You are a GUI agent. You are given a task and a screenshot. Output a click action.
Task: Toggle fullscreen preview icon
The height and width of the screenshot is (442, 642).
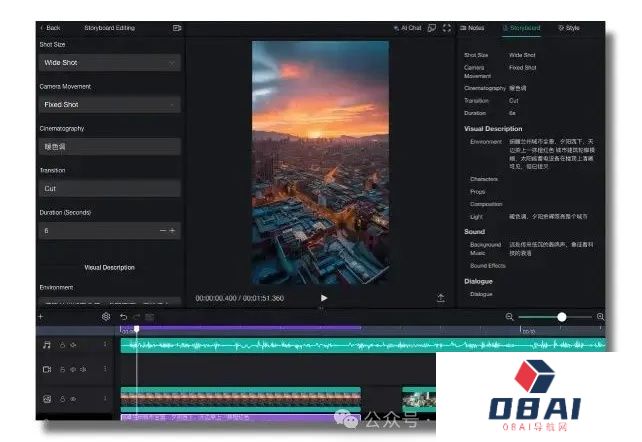[447, 28]
